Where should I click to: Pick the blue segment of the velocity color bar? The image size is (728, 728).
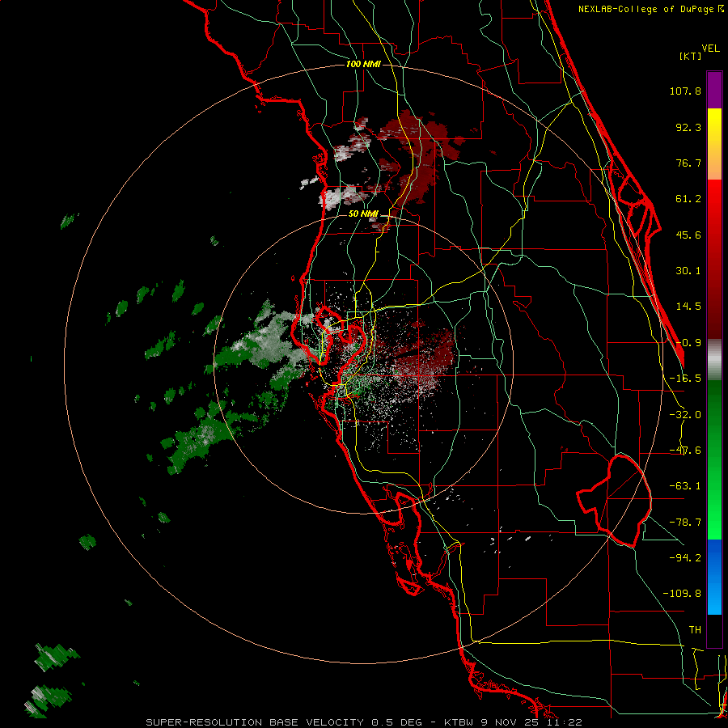714,577
